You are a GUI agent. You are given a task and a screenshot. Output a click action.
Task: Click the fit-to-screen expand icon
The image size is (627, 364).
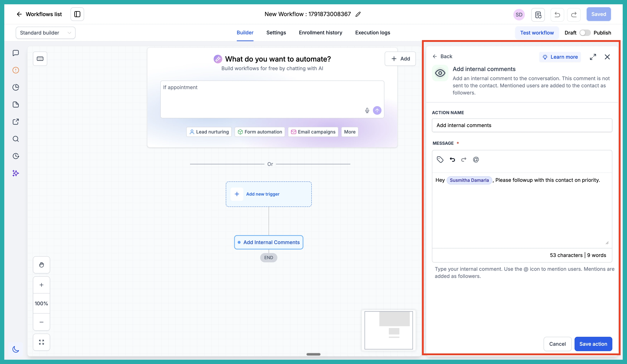[x=42, y=342]
